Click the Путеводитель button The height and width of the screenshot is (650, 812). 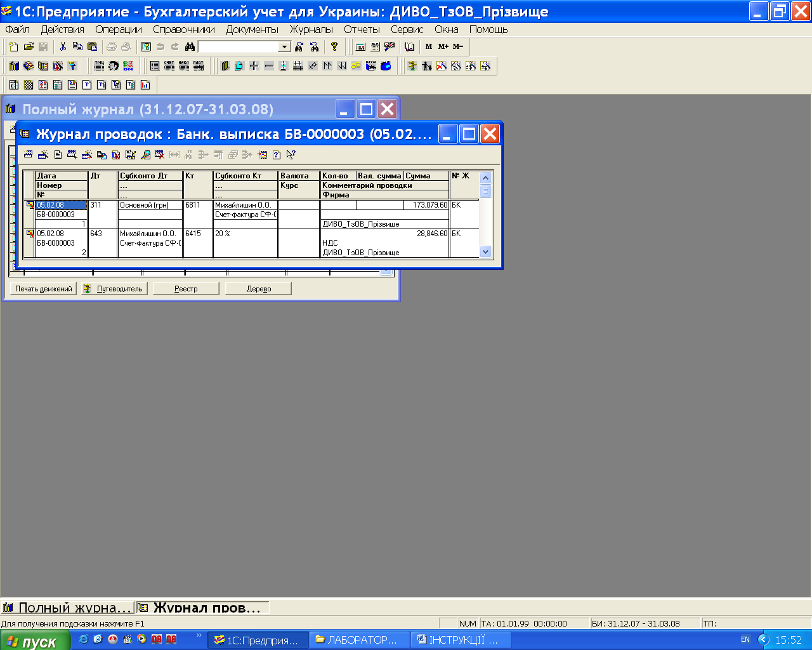[115, 289]
